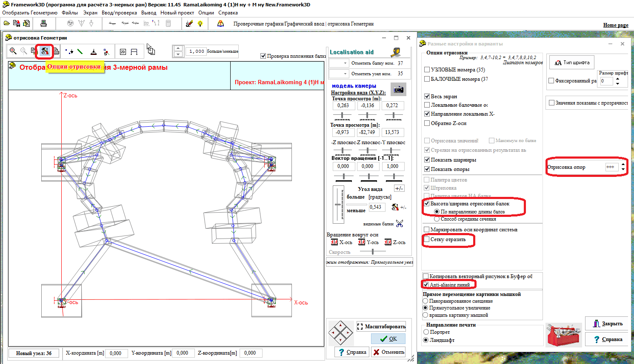
Task: Click the vertical Угол вида slider
Action: [x=338, y=205]
